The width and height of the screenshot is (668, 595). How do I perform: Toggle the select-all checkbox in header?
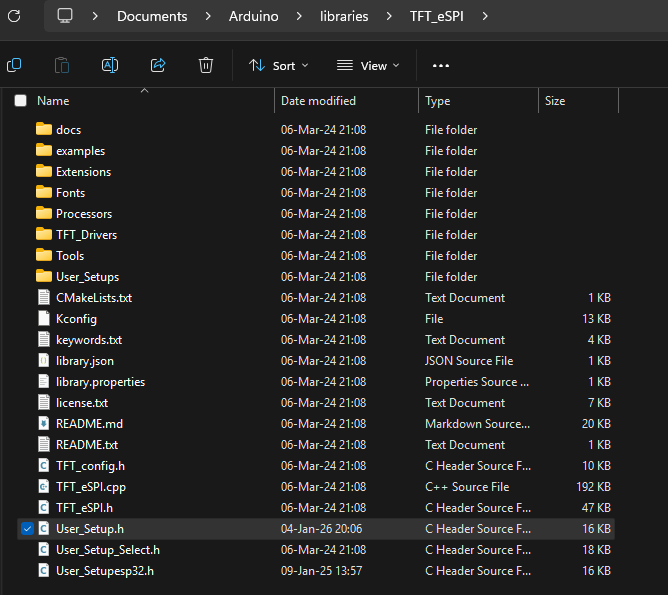point(21,101)
